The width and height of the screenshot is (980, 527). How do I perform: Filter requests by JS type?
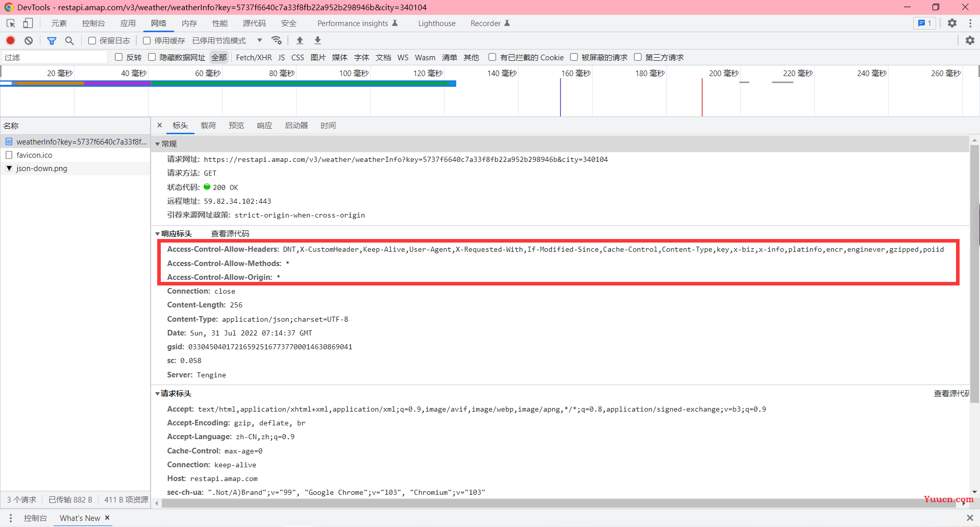click(281, 57)
